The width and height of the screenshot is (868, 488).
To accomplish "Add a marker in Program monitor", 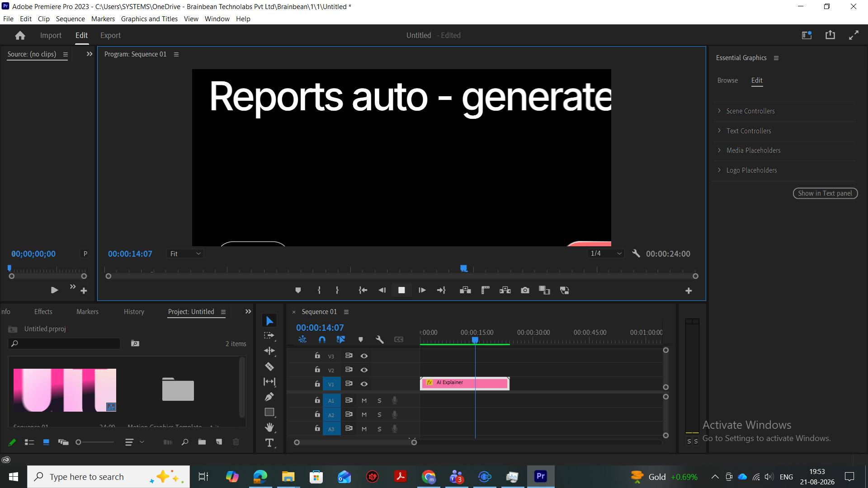I will (x=298, y=291).
